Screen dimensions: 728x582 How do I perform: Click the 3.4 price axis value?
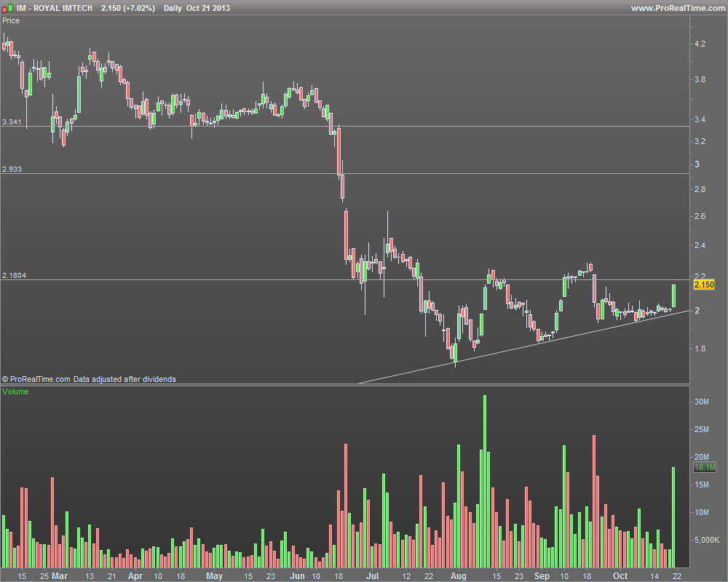pyautogui.click(x=700, y=120)
